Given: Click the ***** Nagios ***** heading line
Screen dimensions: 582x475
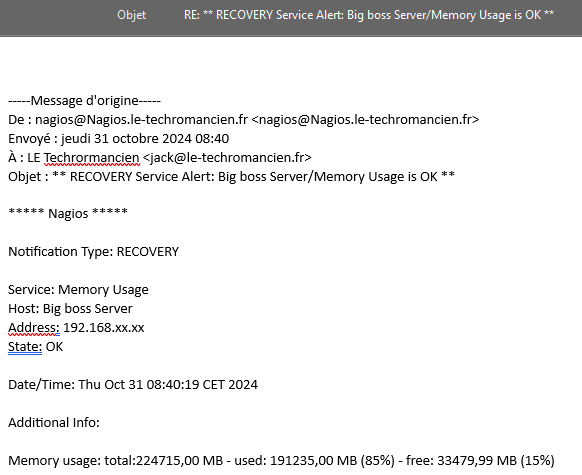Looking at the screenshot, I should [68, 213].
